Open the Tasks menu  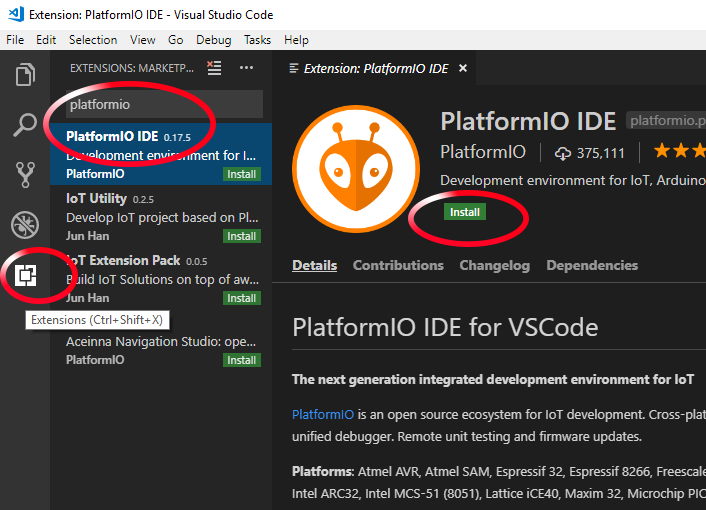[257, 40]
